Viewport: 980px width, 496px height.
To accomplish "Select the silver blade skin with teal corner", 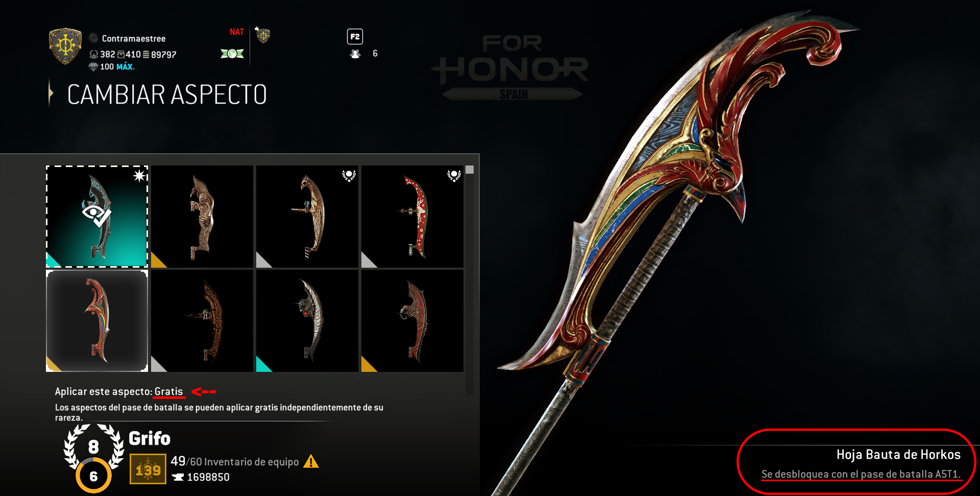I will point(307,321).
